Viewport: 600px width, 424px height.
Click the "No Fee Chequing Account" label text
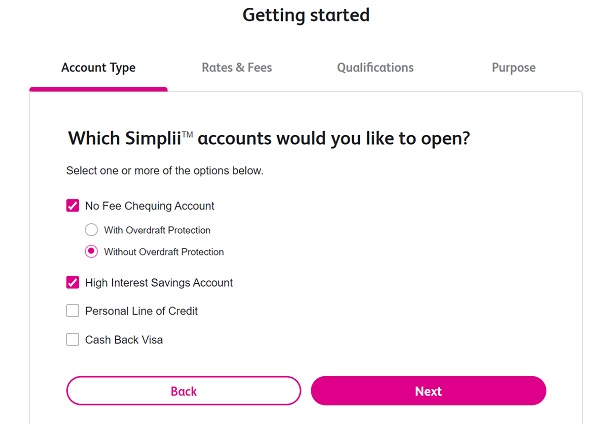[x=150, y=206]
